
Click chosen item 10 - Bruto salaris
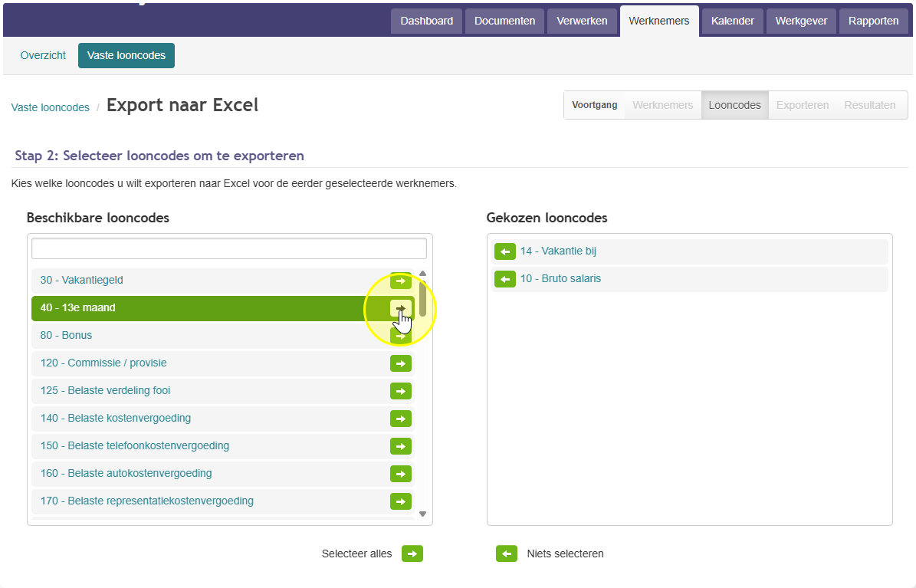pyautogui.click(x=689, y=279)
